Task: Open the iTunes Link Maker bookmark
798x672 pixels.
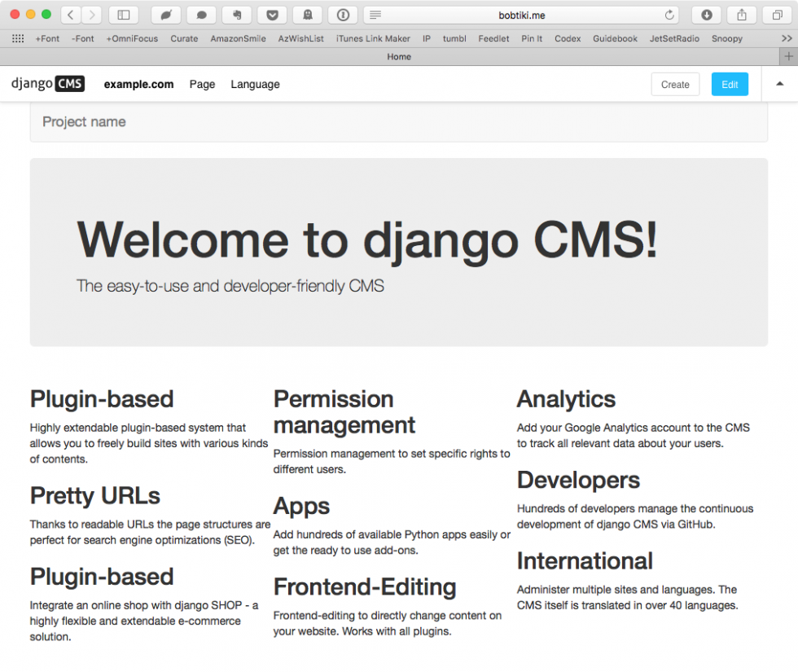Action: tap(373, 39)
